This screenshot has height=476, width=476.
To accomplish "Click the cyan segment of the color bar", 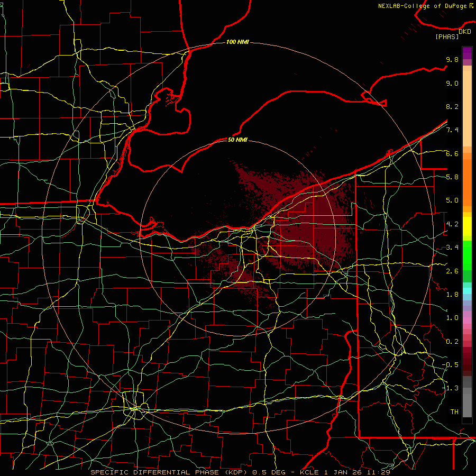I will coord(467,291).
